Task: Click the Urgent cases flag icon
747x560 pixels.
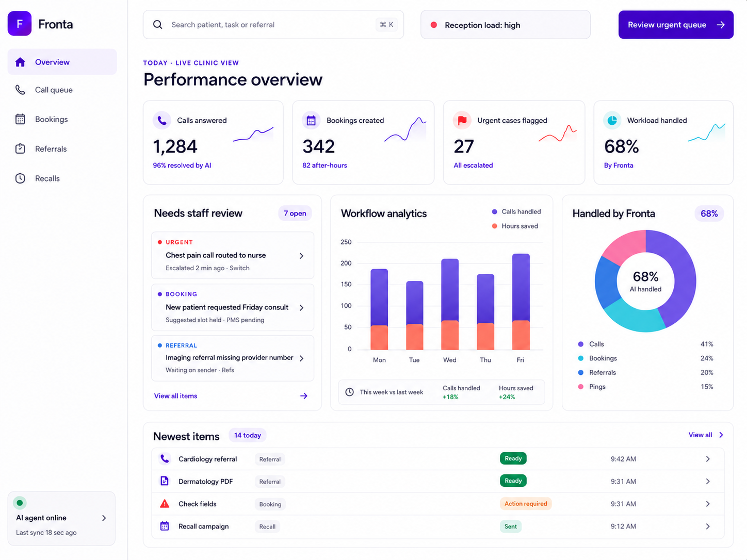Action: 462,120
